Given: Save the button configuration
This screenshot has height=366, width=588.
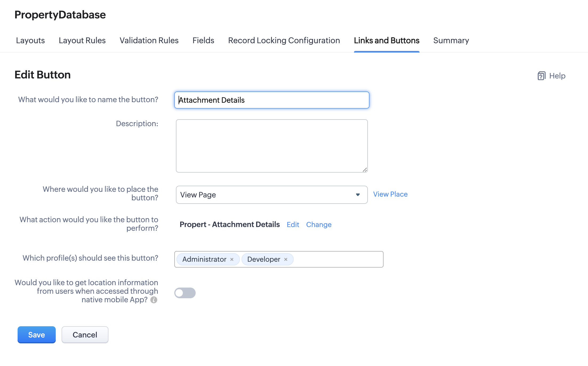Looking at the screenshot, I should (37, 335).
